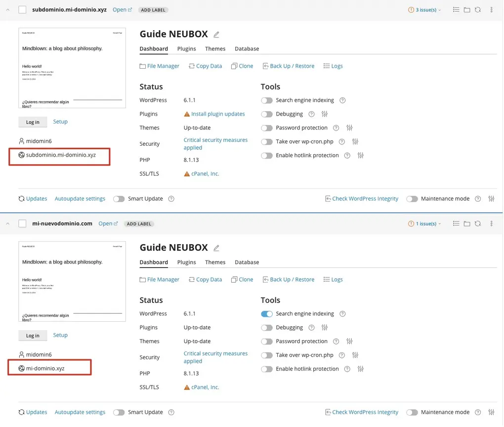Enable Password protection on first site
The width and height of the screenshot is (504, 427).
click(x=266, y=128)
